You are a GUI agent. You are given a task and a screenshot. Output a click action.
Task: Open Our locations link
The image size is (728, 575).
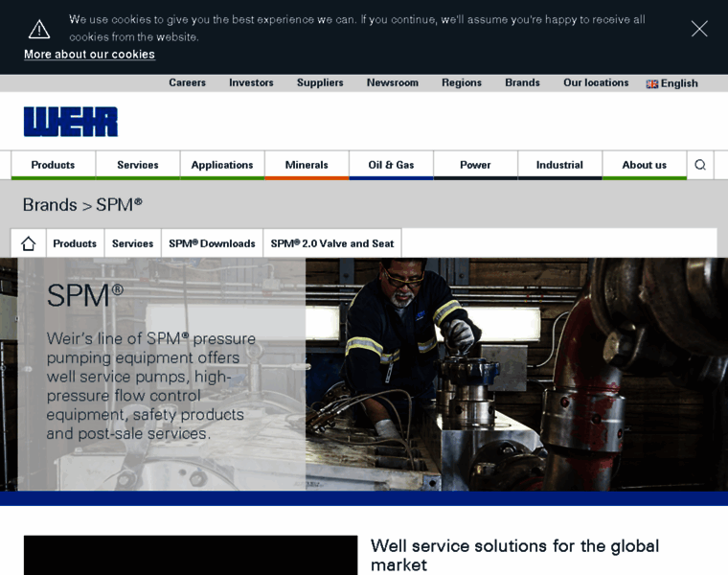tap(596, 82)
